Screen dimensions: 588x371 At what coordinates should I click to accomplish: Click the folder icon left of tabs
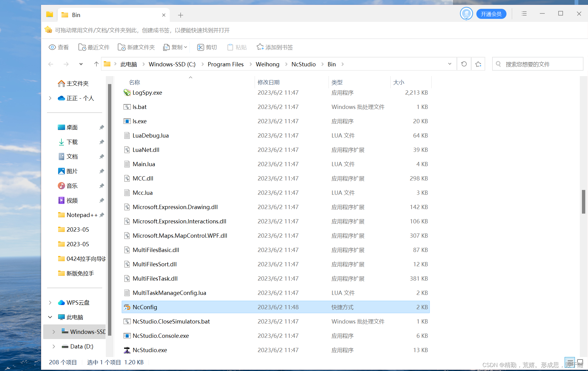50,14
